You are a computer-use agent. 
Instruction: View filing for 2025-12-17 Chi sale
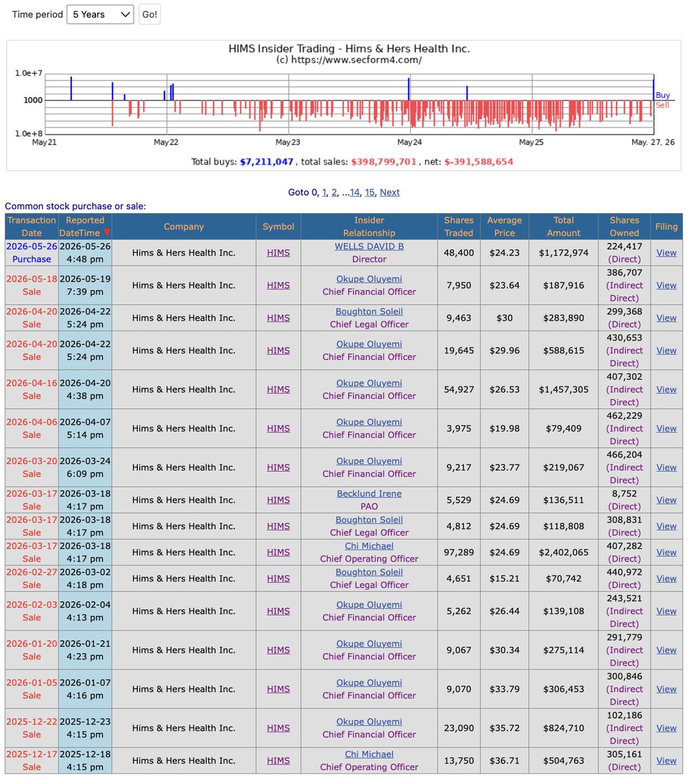(666, 760)
